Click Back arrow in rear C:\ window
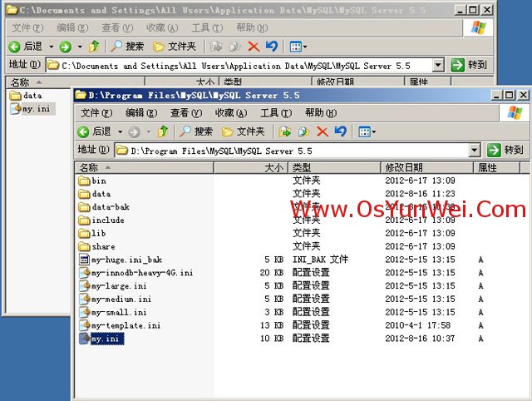Image resolution: width=532 pixels, height=401 pixels. click(15, 47)
